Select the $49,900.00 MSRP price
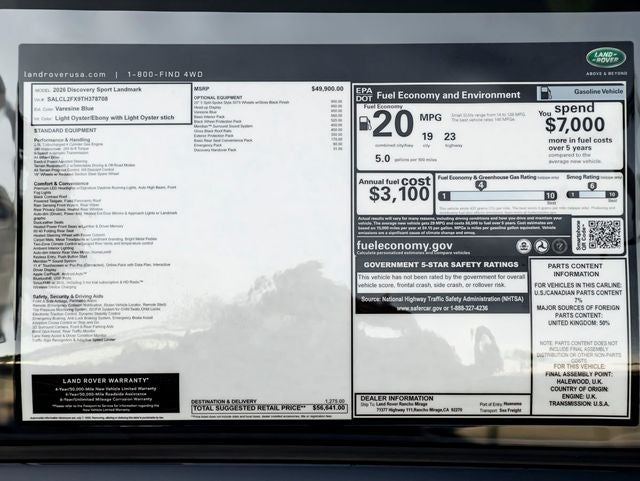 pyautogui.click(x=327, y=89)
